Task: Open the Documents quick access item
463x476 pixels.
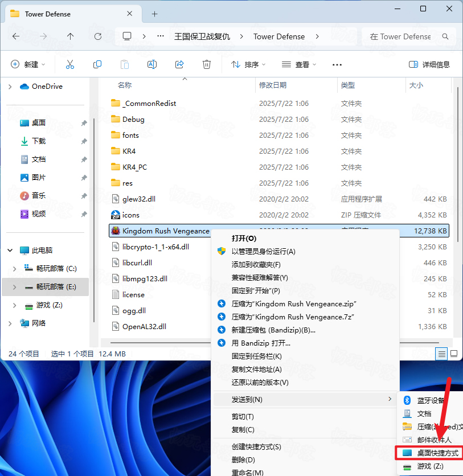Action: pos(39,159)
